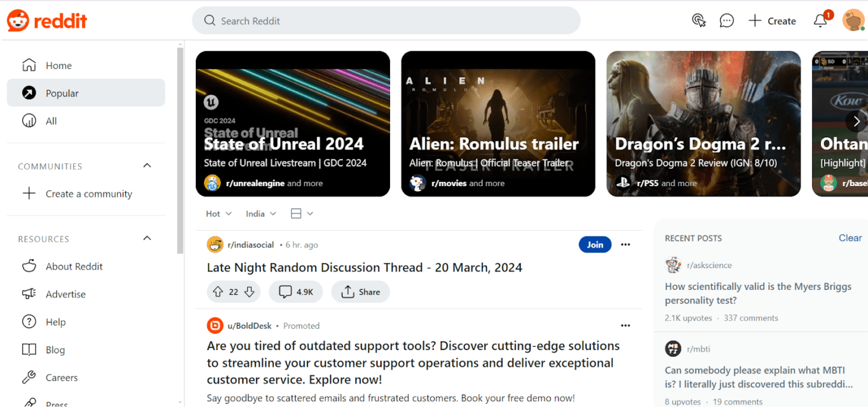Open the Alien: Romulus trailer card
The width and height of the screenshot is (868, 407).
click(x=498, y=123)
